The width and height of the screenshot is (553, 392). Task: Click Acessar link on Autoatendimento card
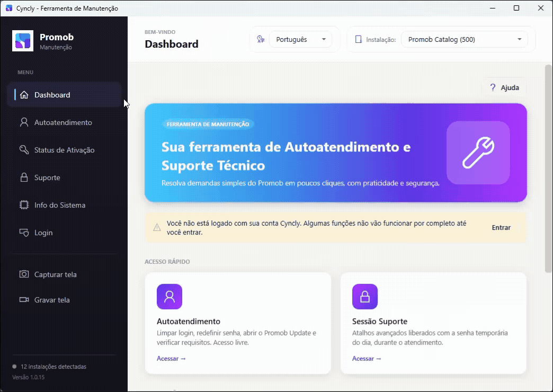(171, 359)
